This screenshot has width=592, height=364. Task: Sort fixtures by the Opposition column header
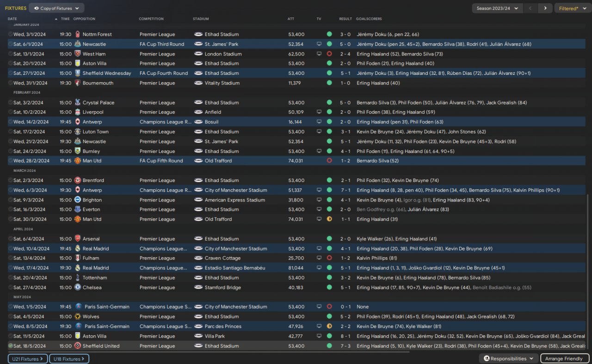tap(84, 19)
